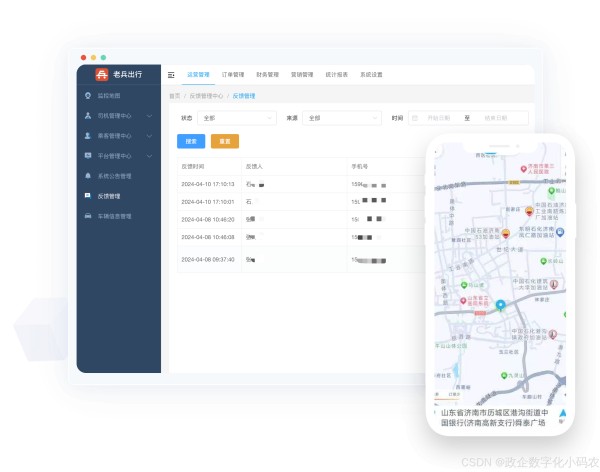Tap the 中国石化建筑大学加油站 pin
The image size is (600, 472).
coord(554,284)
